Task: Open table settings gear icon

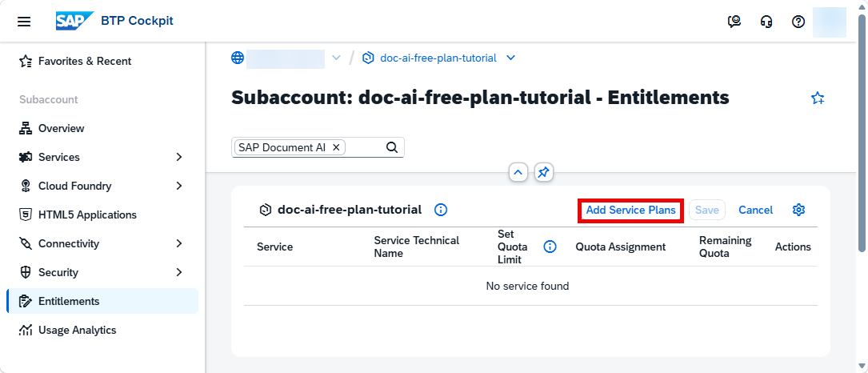Action: [x=798, y=210]
